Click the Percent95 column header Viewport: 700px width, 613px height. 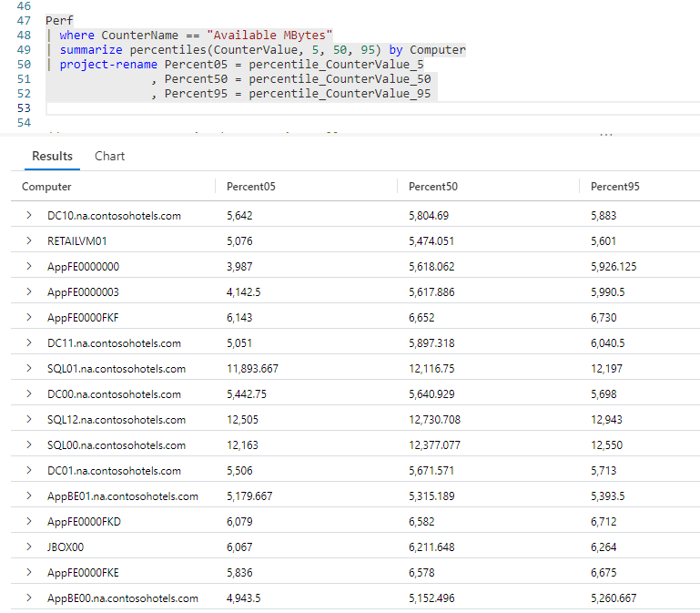tap(615, 187)
